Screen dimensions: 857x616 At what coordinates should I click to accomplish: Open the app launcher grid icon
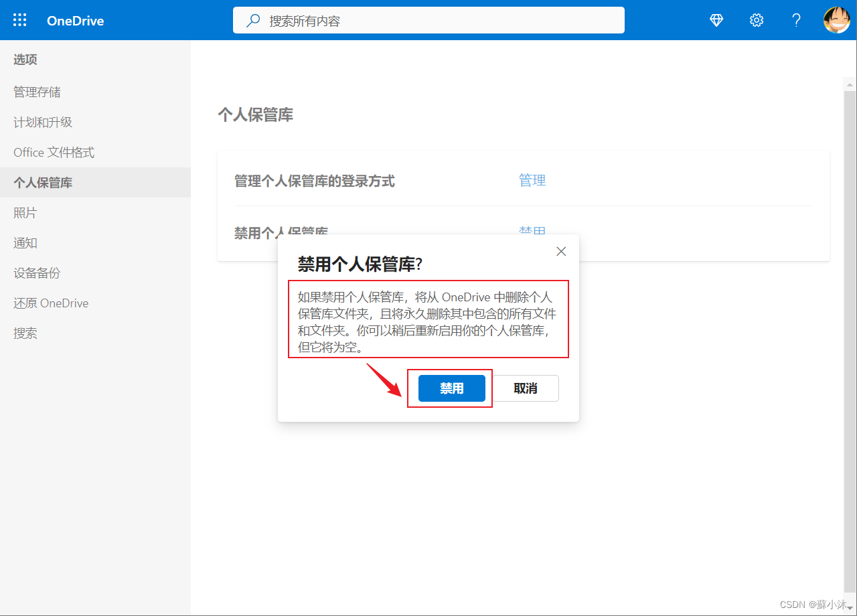coord(20,20)
